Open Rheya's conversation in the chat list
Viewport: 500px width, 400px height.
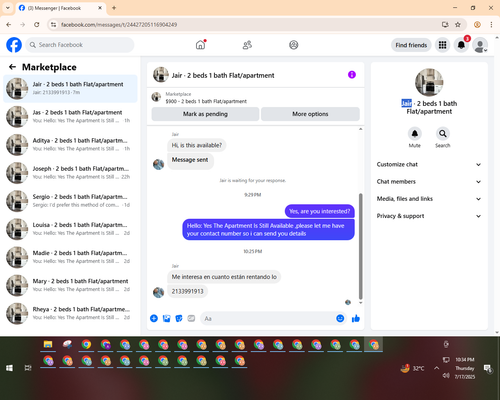[70, 313]
